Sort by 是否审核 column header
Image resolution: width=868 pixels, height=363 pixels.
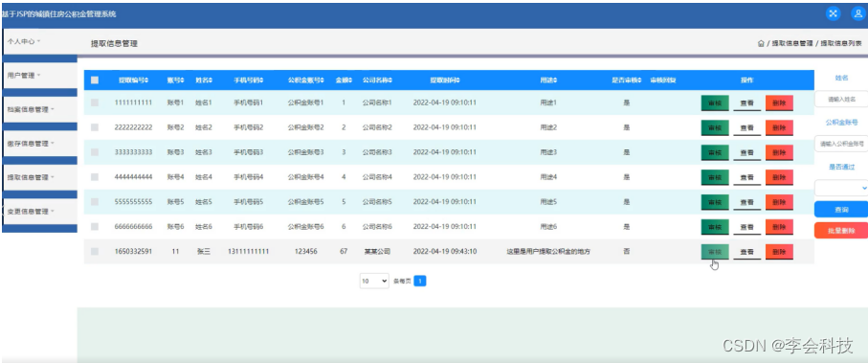click(626, 80)
